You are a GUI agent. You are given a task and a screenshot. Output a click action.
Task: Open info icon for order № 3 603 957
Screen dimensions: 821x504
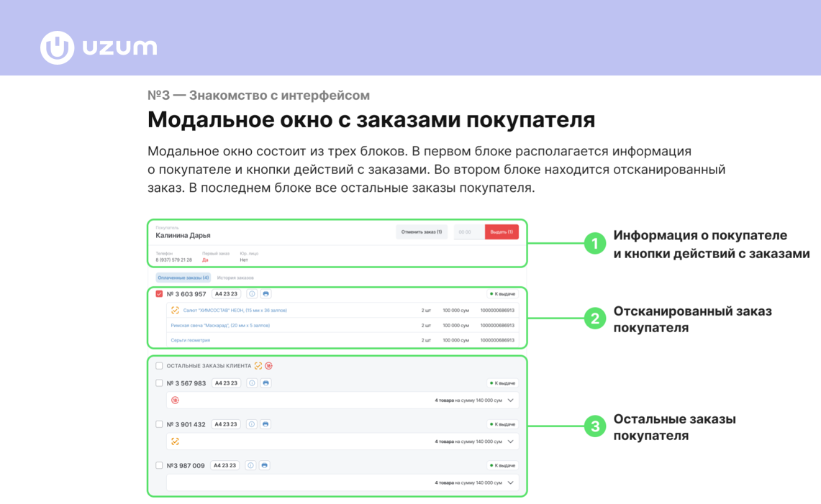pos(252,294)
